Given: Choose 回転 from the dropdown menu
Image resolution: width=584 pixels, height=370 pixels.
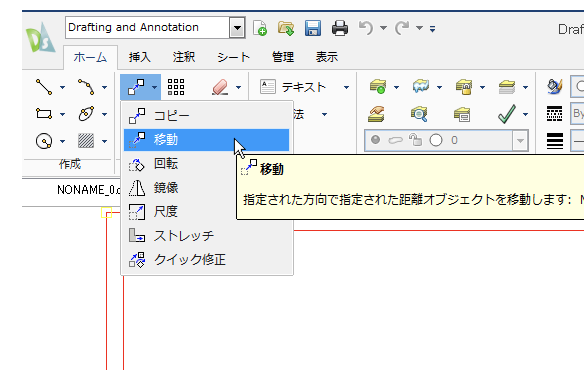Looking at the screenshot, I should click(206, 164).
